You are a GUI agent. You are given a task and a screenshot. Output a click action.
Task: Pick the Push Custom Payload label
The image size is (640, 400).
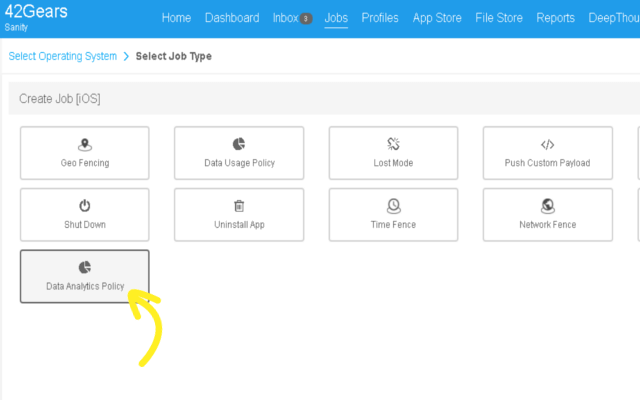[547, 163]
